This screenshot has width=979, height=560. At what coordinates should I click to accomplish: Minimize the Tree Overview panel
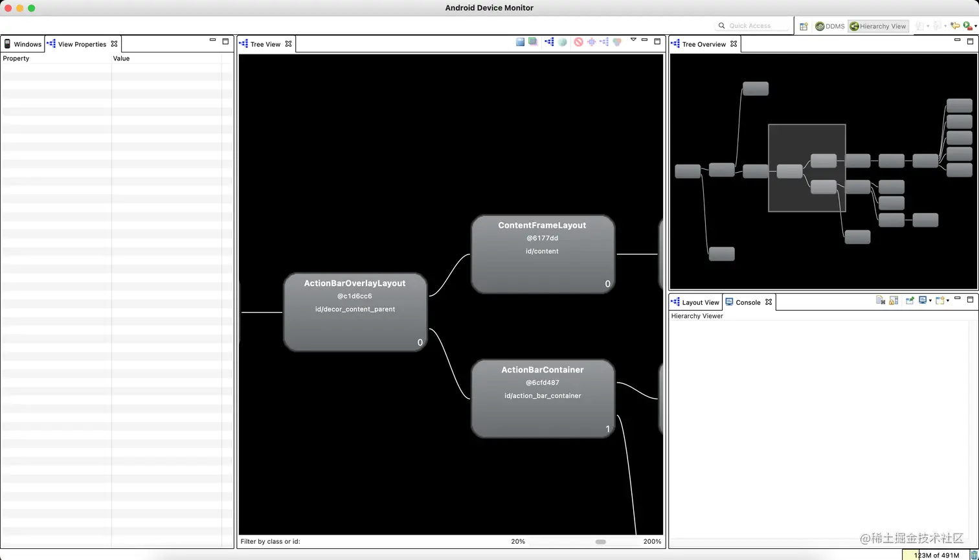tap(957, 40)
